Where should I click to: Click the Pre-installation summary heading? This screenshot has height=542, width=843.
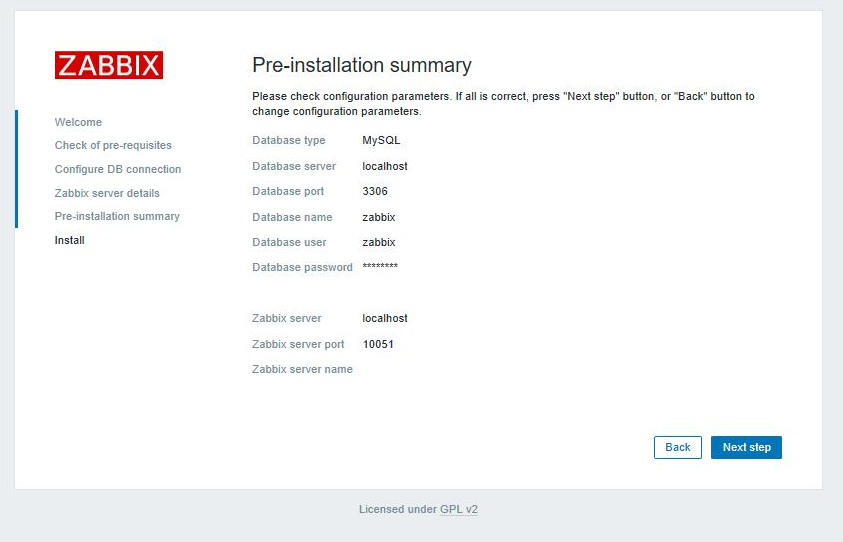click(362, 65)
